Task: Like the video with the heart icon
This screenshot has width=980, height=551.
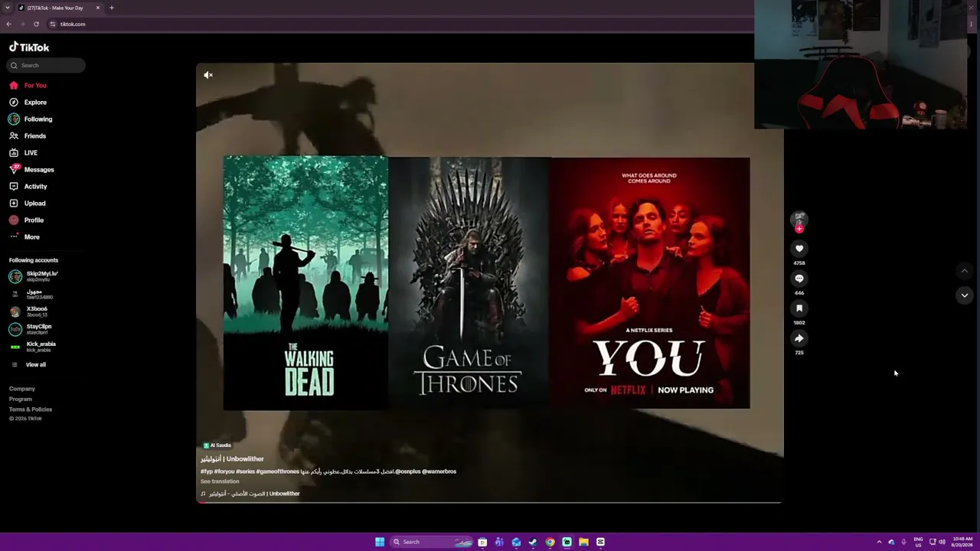Action: pos(799,249)
